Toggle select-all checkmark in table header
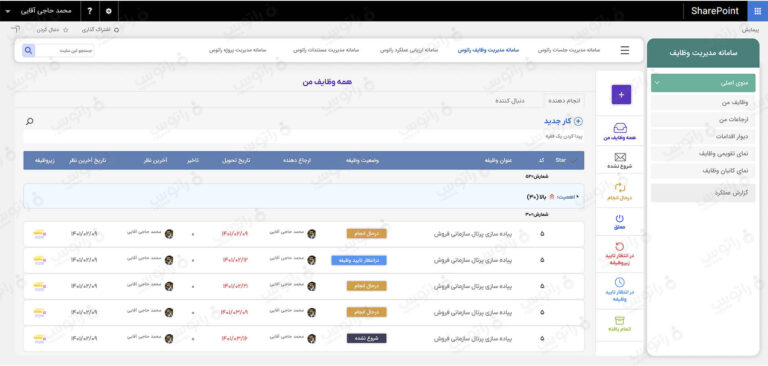Viewport: 768px width, 366px height. point(574,160)
